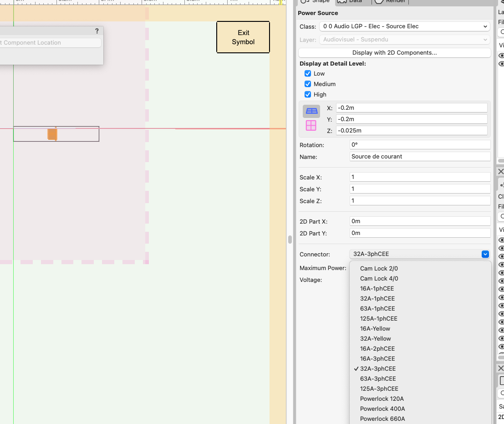Uncheck the Medium detail level checkbox
This screenshot has width=504, height=424.
(x=308, y=84)
